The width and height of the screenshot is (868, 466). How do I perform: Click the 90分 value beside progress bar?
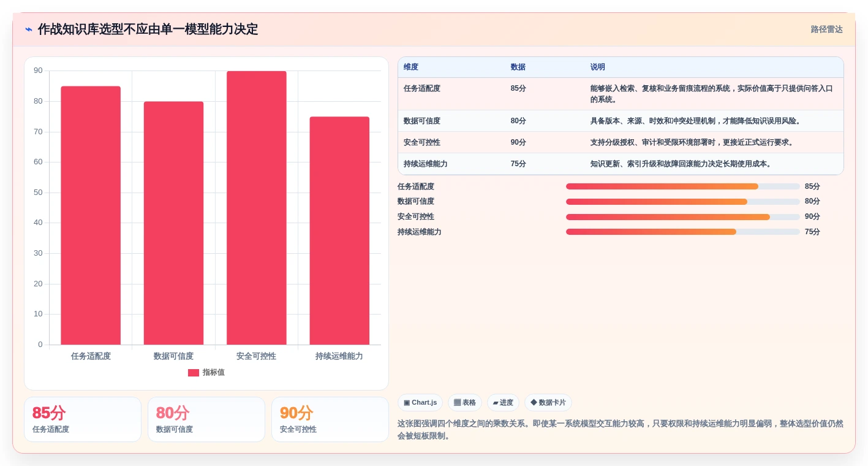click(812, 216)
